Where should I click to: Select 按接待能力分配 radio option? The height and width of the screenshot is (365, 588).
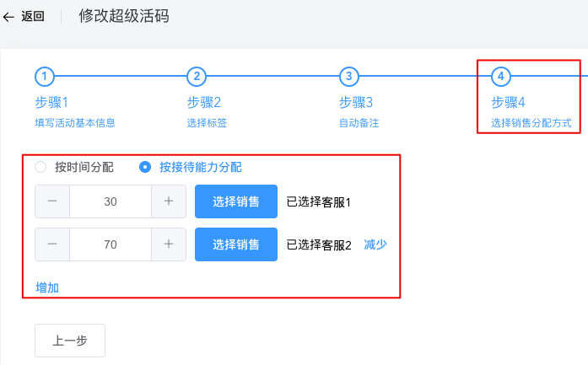pyautogui.click(x=145, y=167)
